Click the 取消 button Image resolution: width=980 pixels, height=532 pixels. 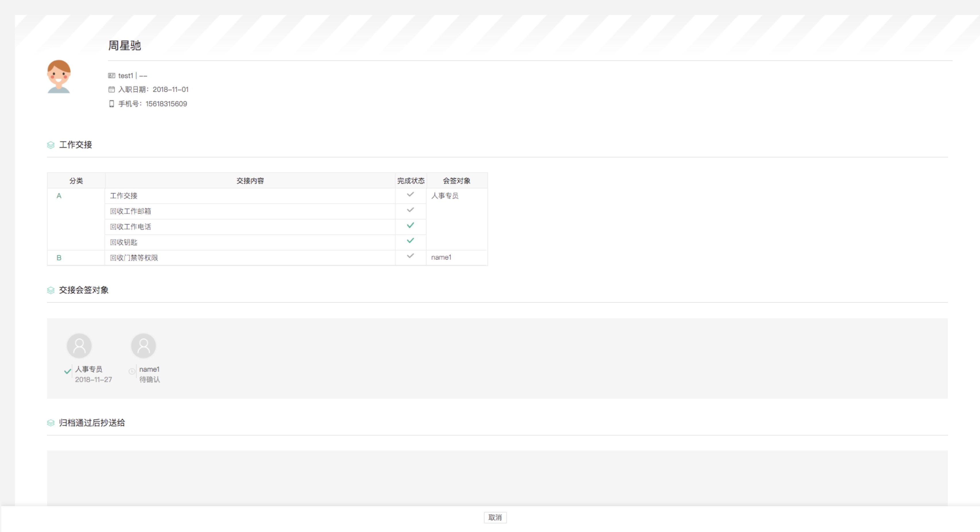495,518
